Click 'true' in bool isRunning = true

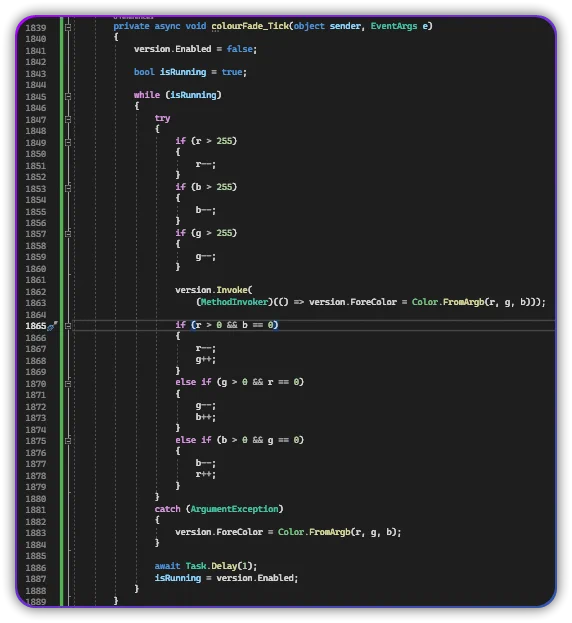click(x=232, y=72)
